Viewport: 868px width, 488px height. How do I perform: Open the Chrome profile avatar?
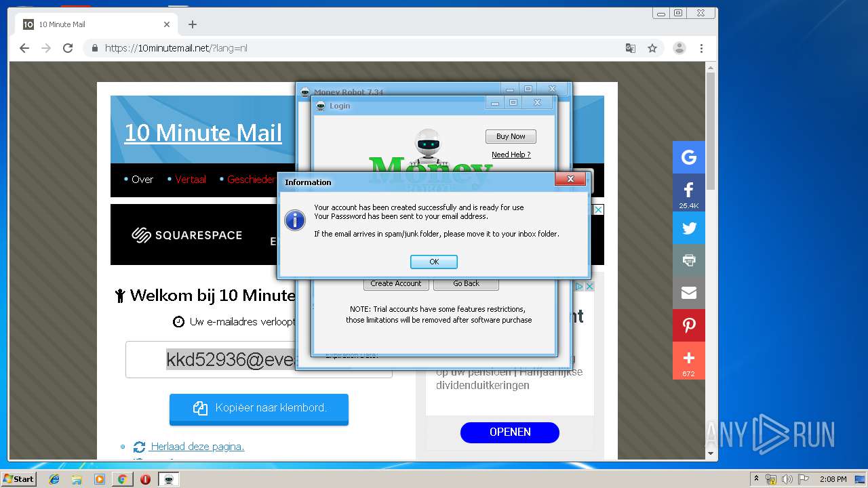pos(679,48)
